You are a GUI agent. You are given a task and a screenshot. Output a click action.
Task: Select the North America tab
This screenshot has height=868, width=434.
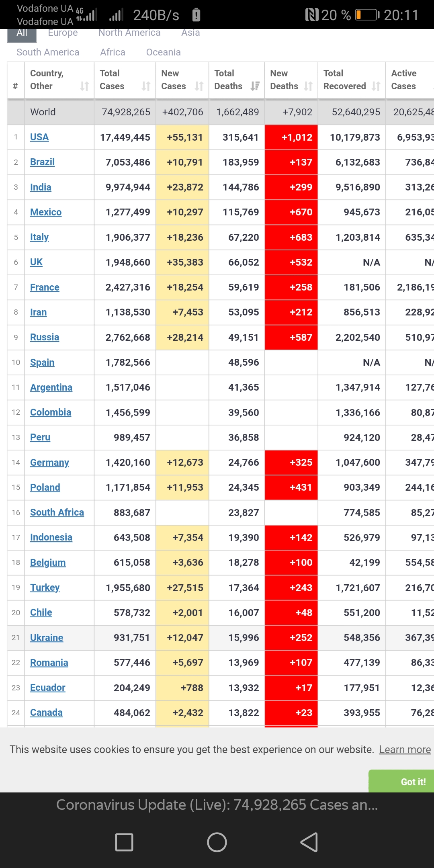click(x=129, y=33)
